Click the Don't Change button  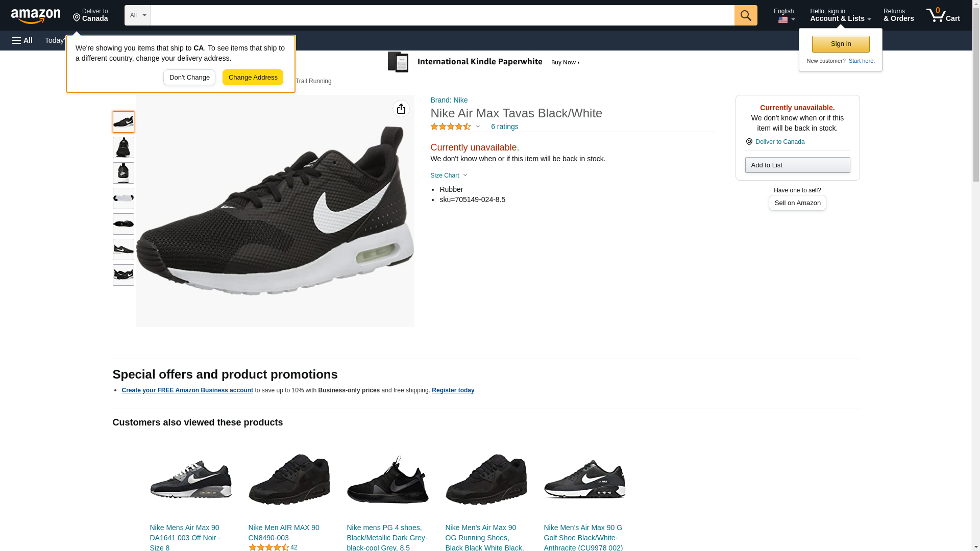189,78
